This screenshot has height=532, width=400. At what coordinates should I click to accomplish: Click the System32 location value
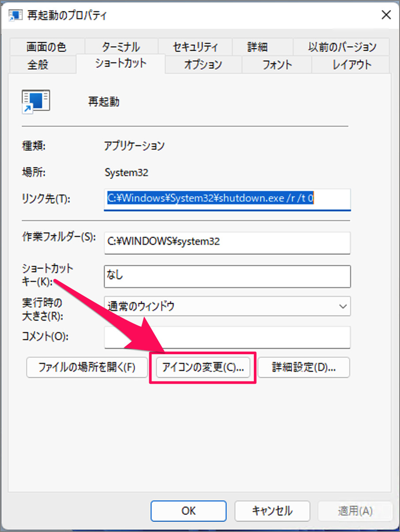pyautogui.click(x=126, y=172)
